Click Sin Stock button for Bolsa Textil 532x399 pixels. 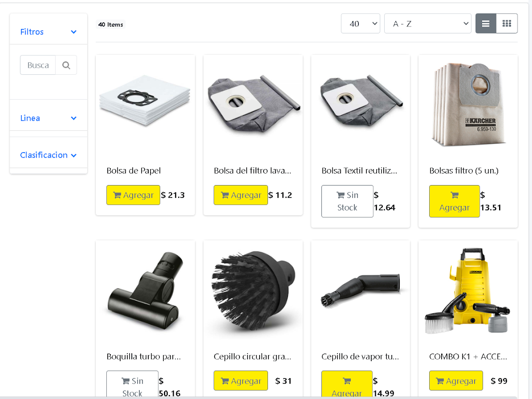(347, 201)
